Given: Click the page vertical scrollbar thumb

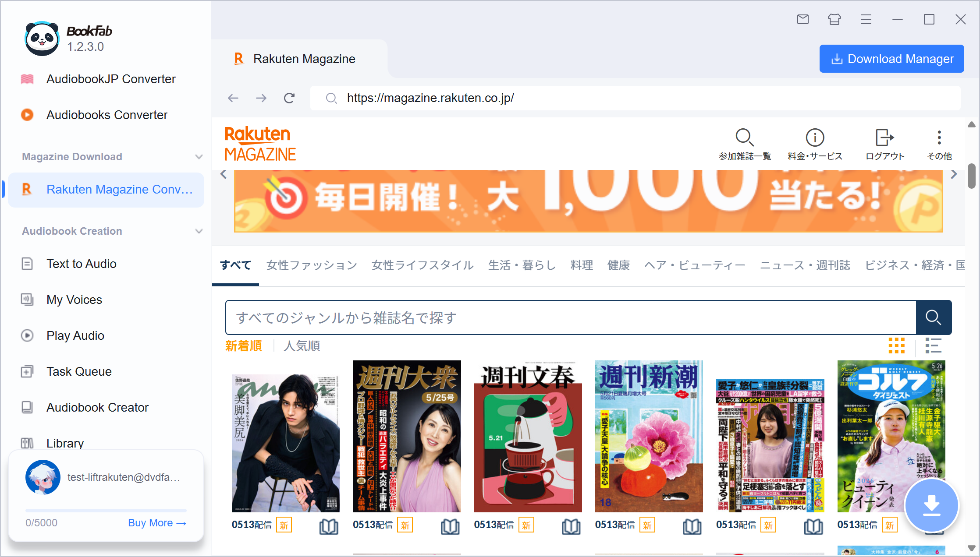Looking at the screenshot, I should click(972, 176).
